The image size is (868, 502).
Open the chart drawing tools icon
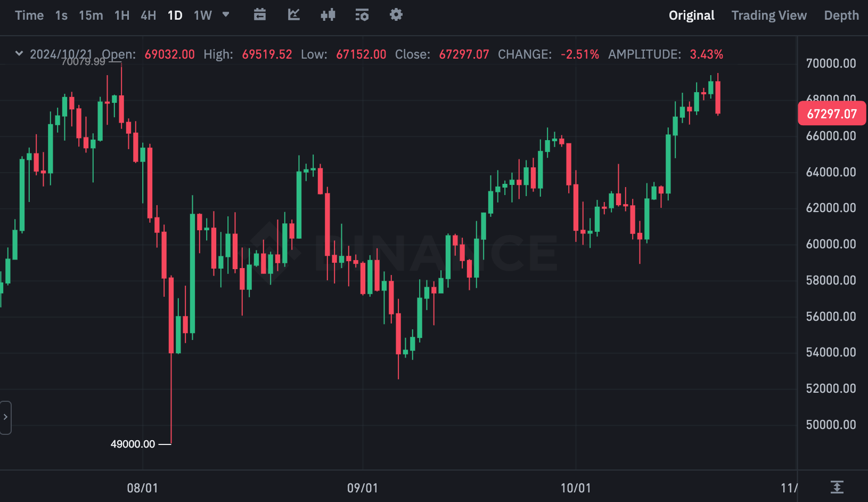click(294, 15)
